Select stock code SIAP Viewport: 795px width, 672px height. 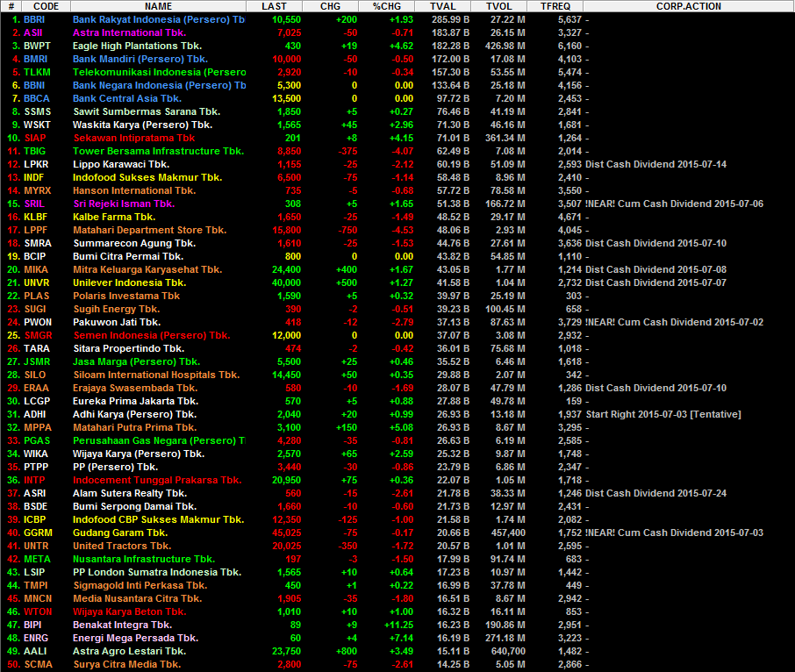click(x=35, y=138)
